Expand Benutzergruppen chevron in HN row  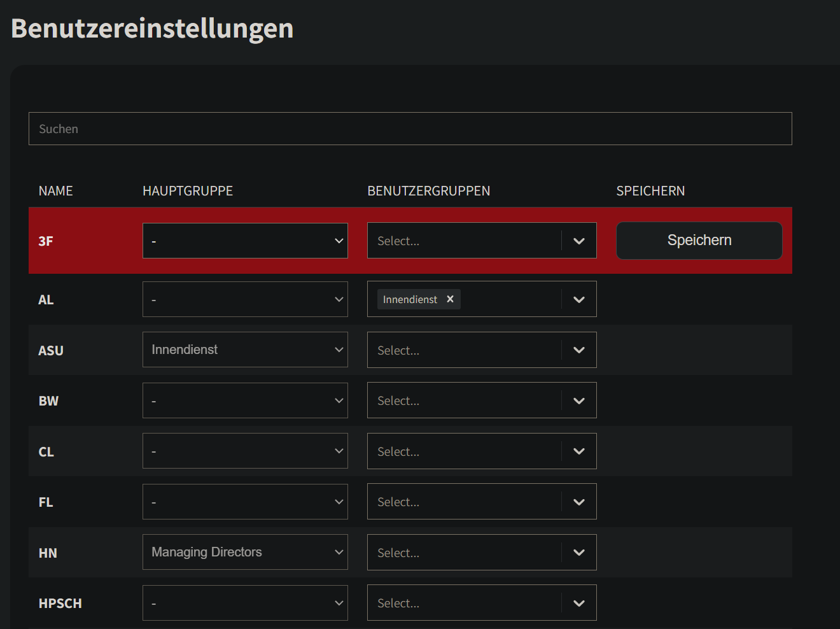(578, 552)
